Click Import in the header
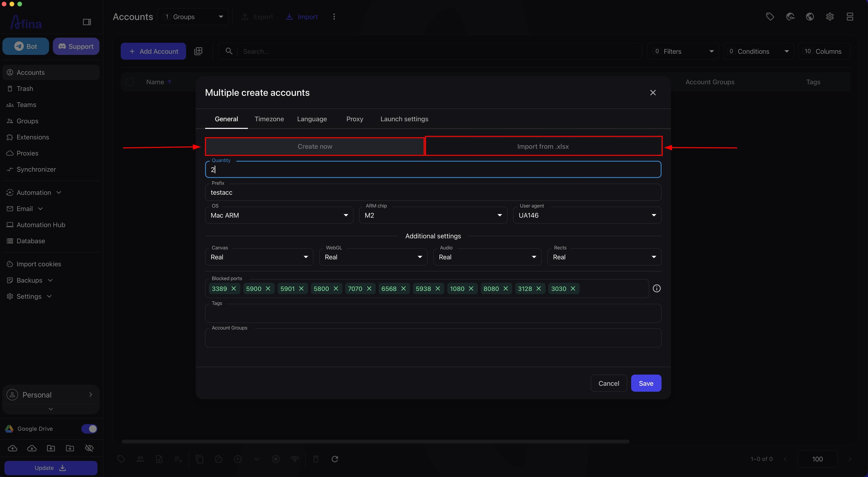 302,17
